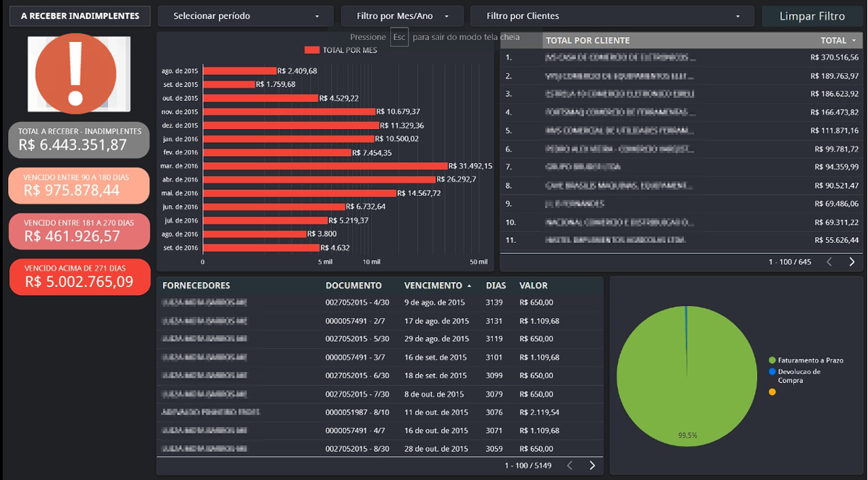Click the value R$ 2.119,54
868x480 pixels.
click(x=539, y=413)
